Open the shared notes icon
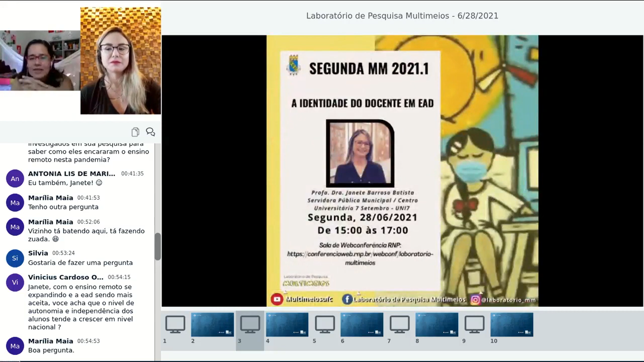Image resolution: width=644 pixels, height=362 pixels. (x=135, y=132)
